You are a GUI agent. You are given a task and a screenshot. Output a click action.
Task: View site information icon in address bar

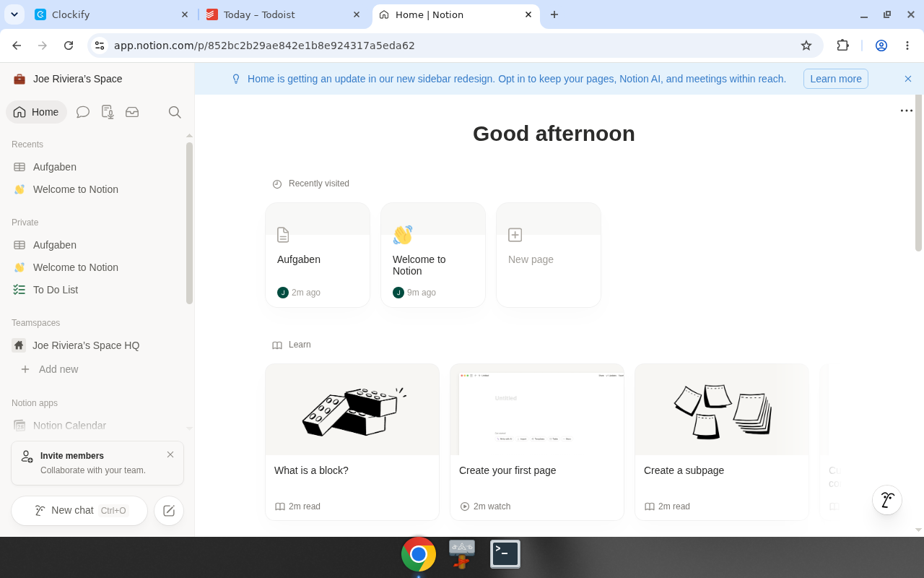click(x=100, y=46)
